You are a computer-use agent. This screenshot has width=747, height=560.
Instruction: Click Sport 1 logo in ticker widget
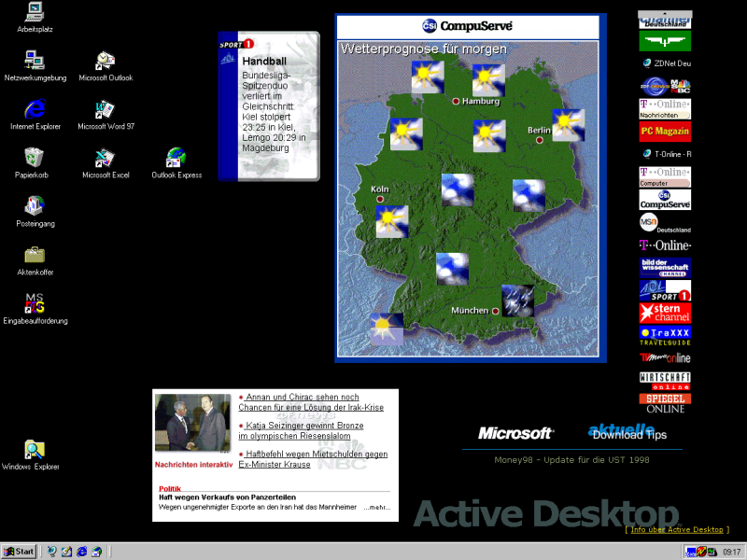(237, 44)
